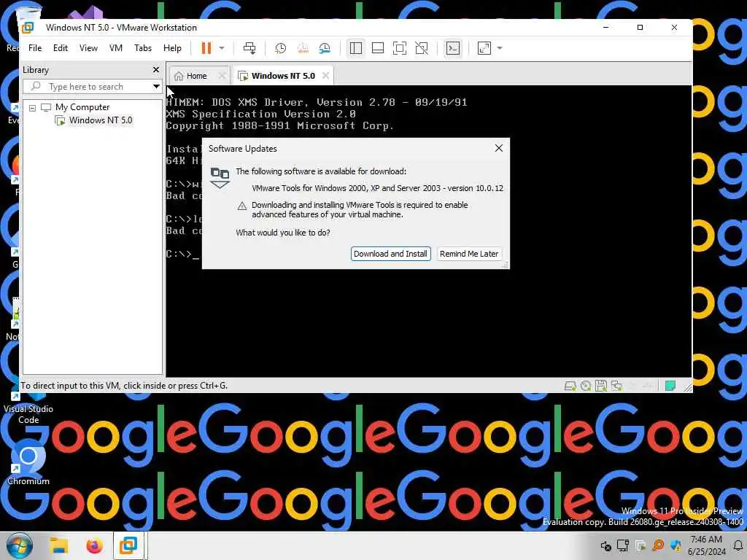Click the hard disk status bar icon

click(570, 386)
